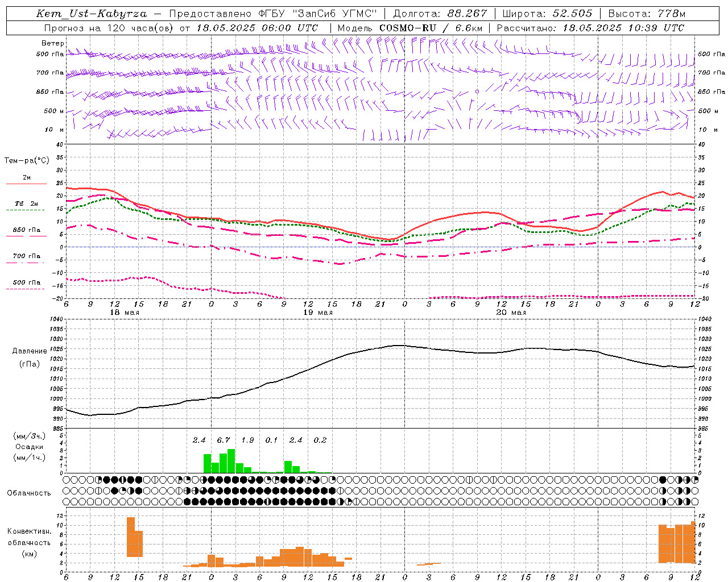Click the precipitation total 6.7
This screenshot has height=582, width=728.
tap(223, 440)
